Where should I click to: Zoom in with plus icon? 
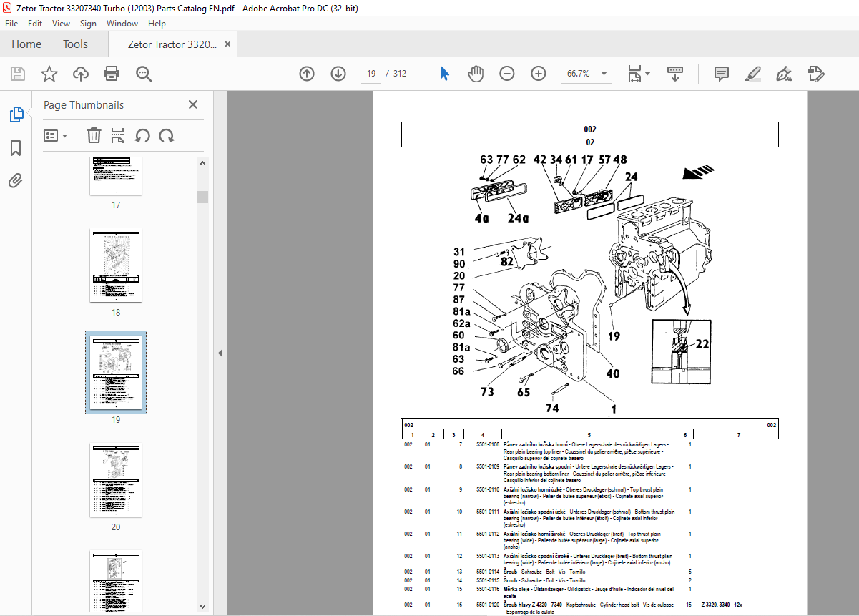(539, 74)
